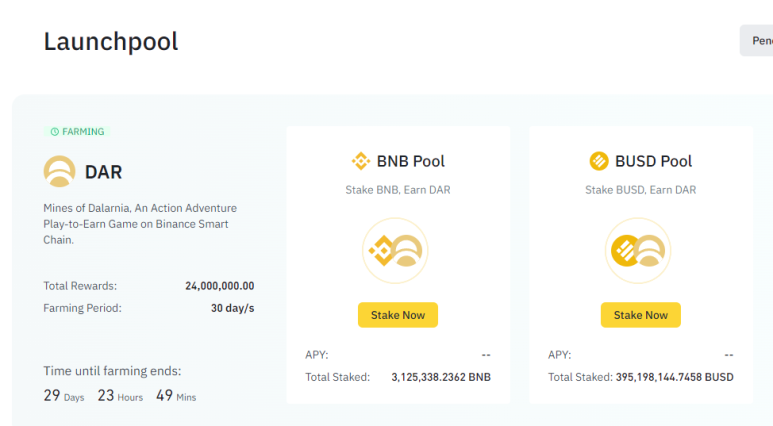Click the 395,198,144.7458 BUSD staked value
Viewport: 773px width, 426px height.
click(x=674, y=377)
